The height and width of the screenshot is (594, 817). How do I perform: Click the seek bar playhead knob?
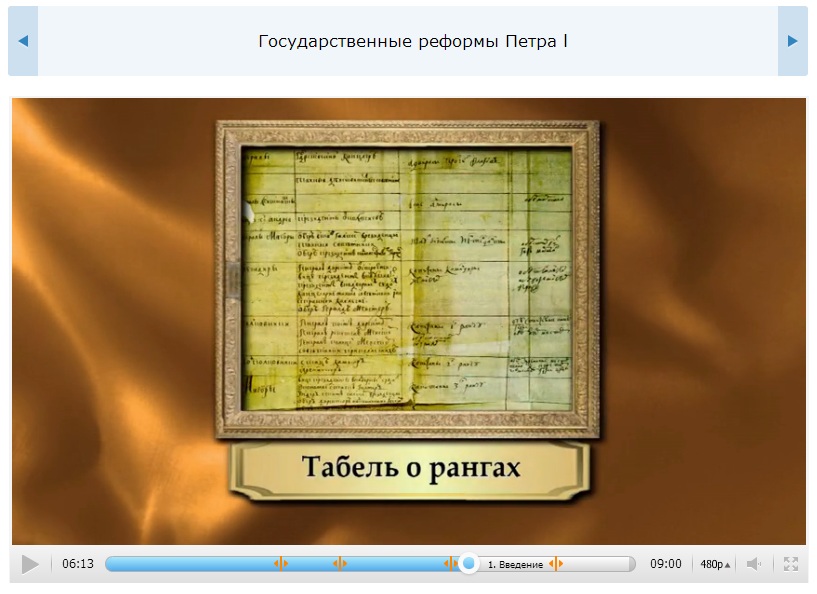click(x=469, y=564)
